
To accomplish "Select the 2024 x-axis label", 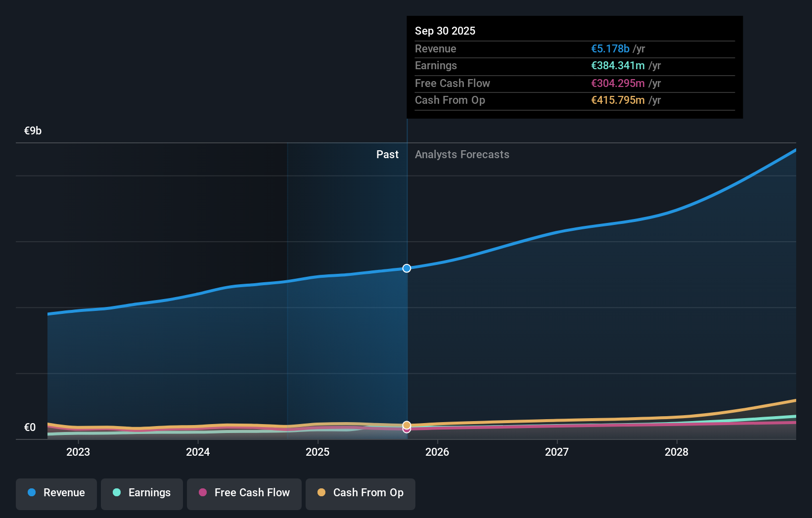I will (198, 452).
